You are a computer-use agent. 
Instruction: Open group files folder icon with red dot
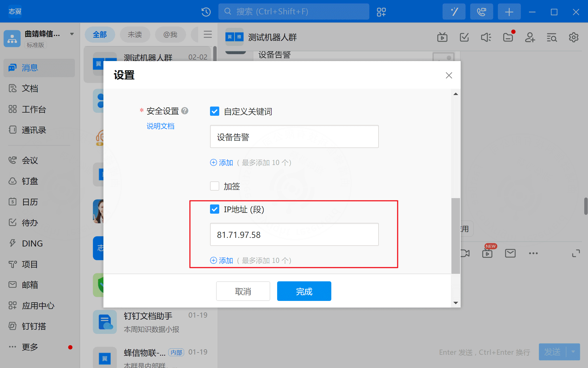508,37
